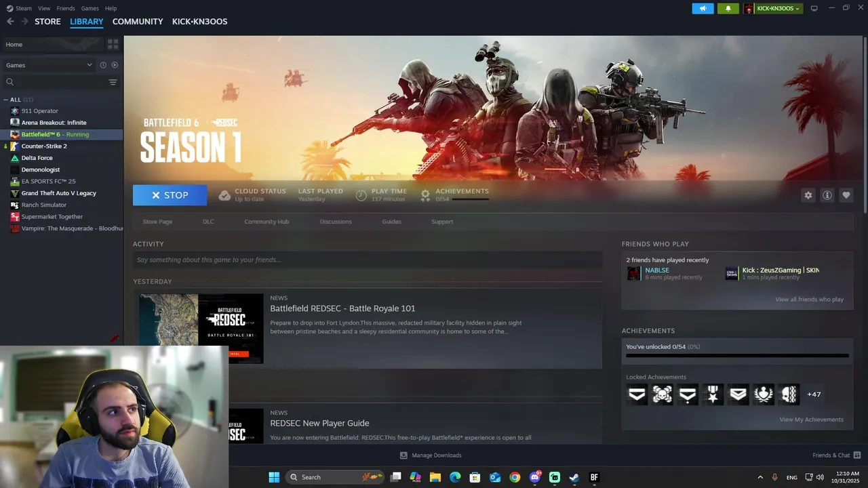Click the achievements badge icon

[425, 195]
